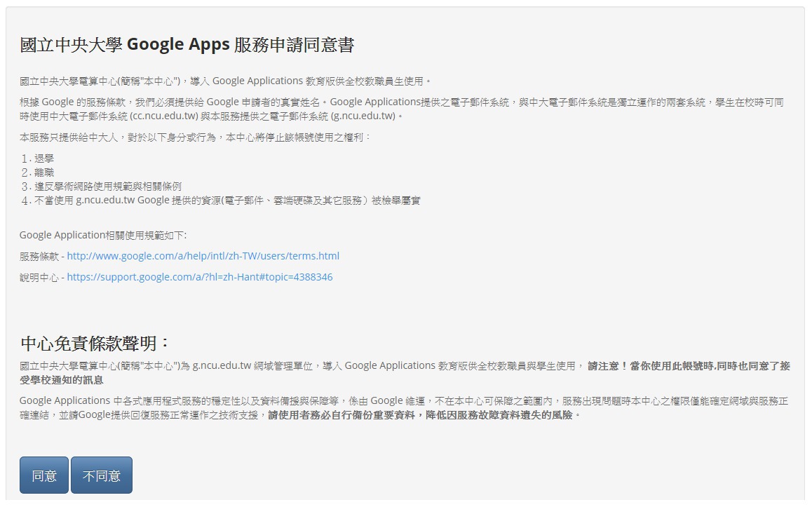Click list item 1. 退學
The image size is (812, 507).
point(38,158)
